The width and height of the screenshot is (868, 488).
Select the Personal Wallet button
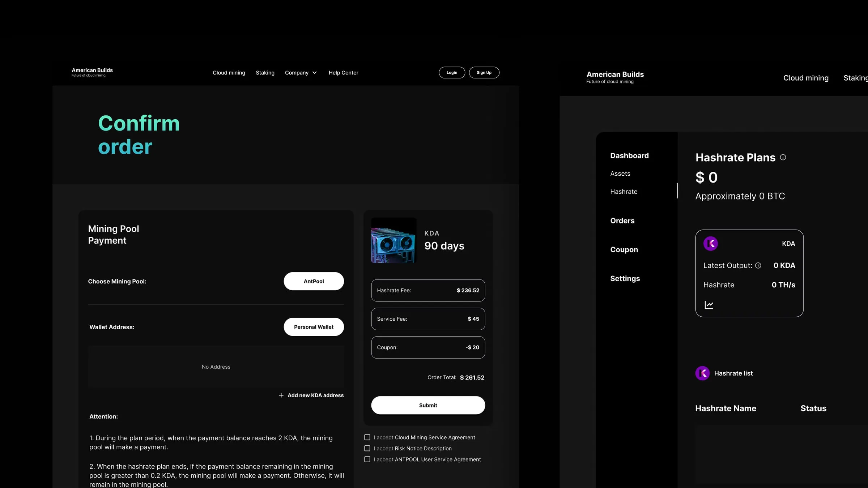click(314, 327)
